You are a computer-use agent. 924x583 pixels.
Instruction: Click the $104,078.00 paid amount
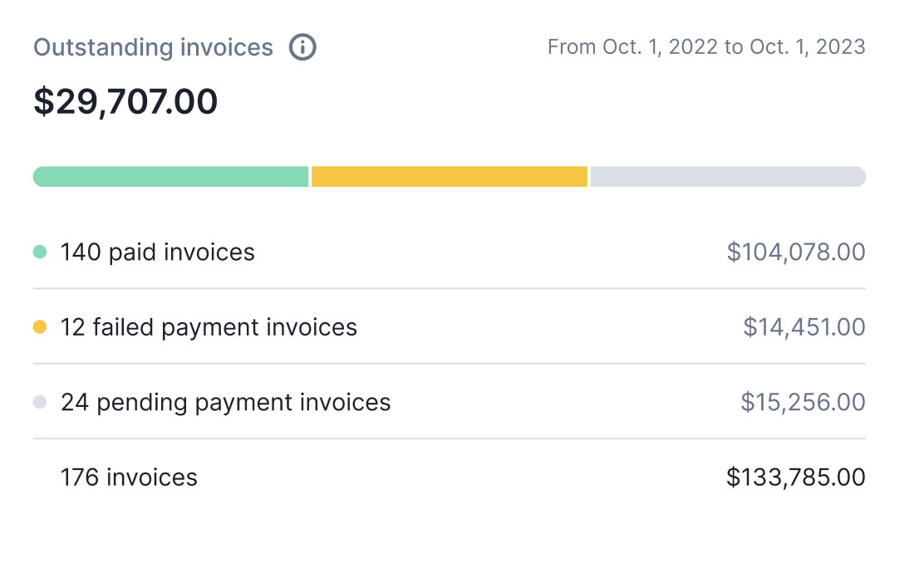click(796, 252)
